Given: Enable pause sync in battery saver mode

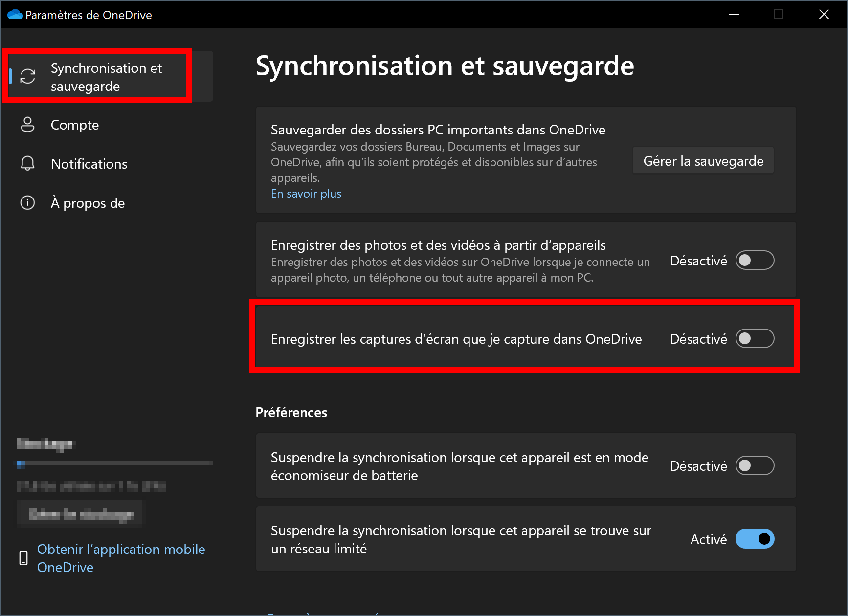Looking at the screenshot, I should tap(755, 465).
